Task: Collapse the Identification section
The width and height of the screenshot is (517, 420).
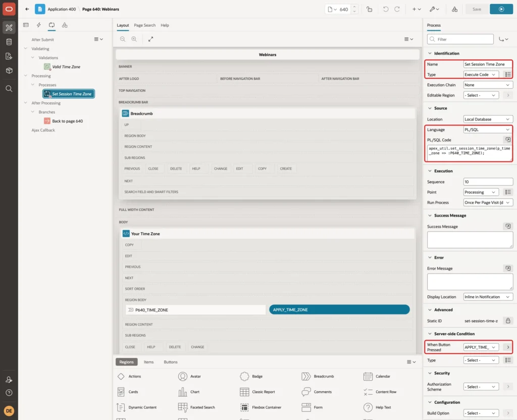Action: 430,54
